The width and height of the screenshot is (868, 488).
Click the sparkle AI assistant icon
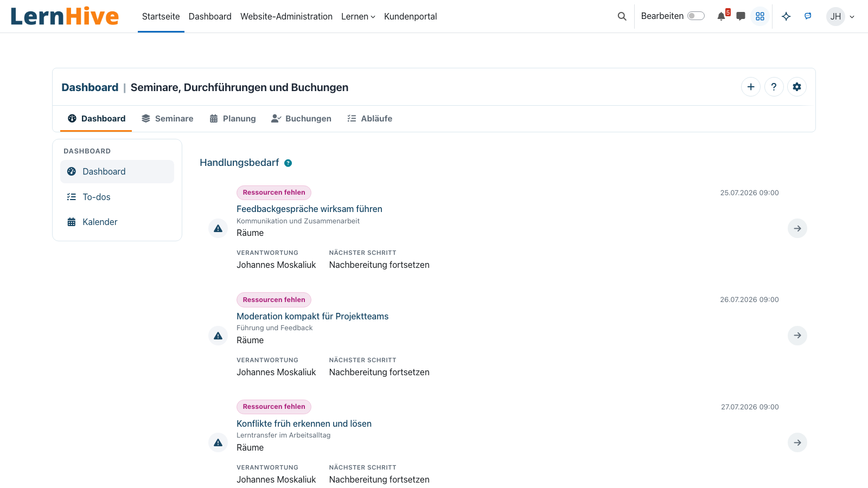point(786,16)
